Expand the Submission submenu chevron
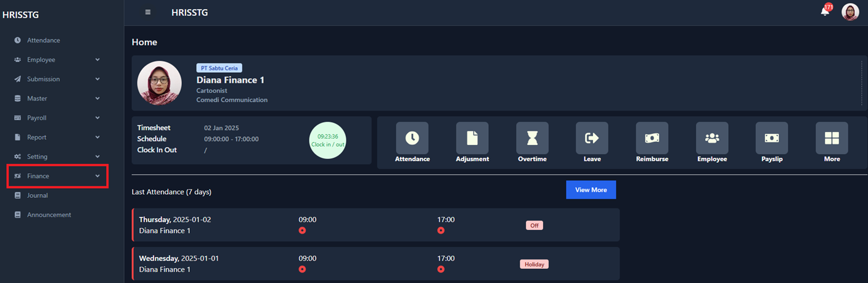 coord(97,79)
